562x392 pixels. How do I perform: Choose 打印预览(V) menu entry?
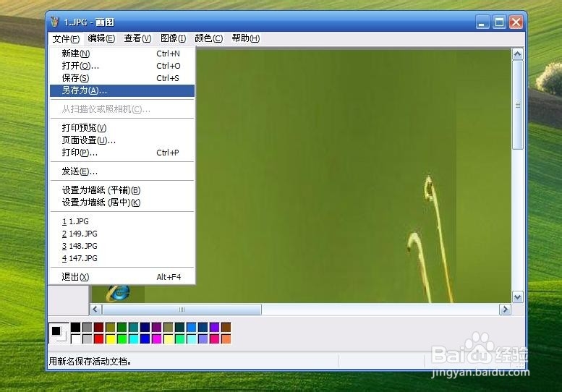122,128
